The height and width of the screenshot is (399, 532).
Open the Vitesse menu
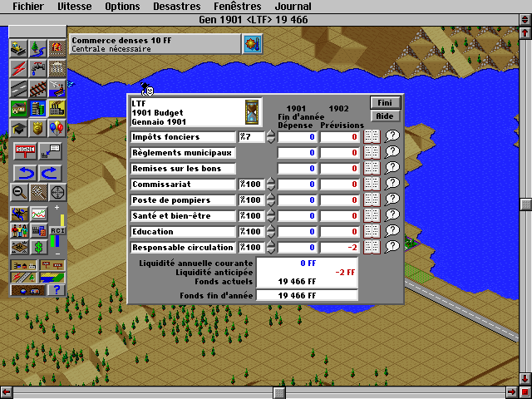74,7
